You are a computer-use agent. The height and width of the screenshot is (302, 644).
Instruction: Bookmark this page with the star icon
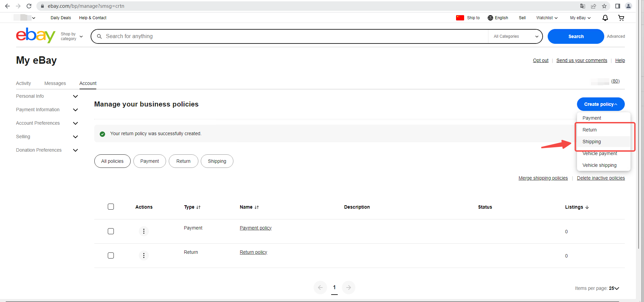(604, 6)
